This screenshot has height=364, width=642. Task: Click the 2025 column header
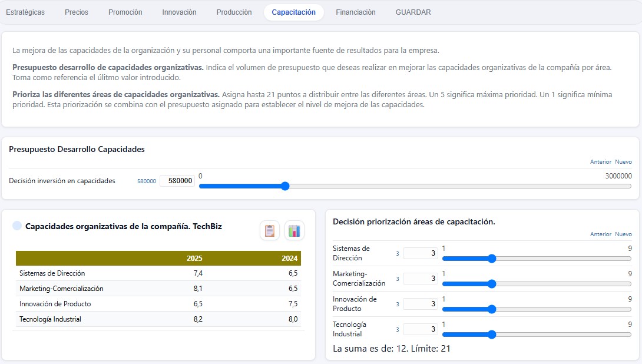(x=194, y=259)
